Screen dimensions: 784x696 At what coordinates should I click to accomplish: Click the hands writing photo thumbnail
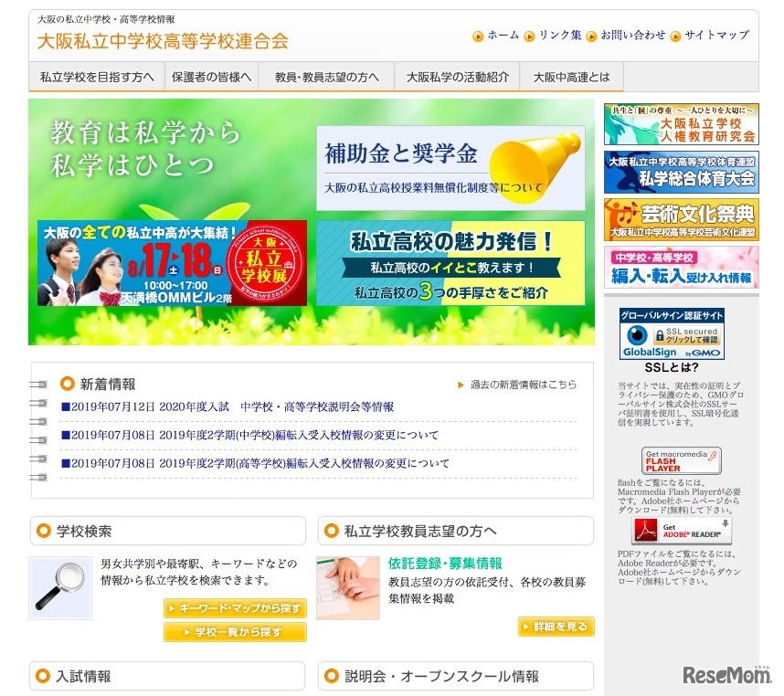348,587
